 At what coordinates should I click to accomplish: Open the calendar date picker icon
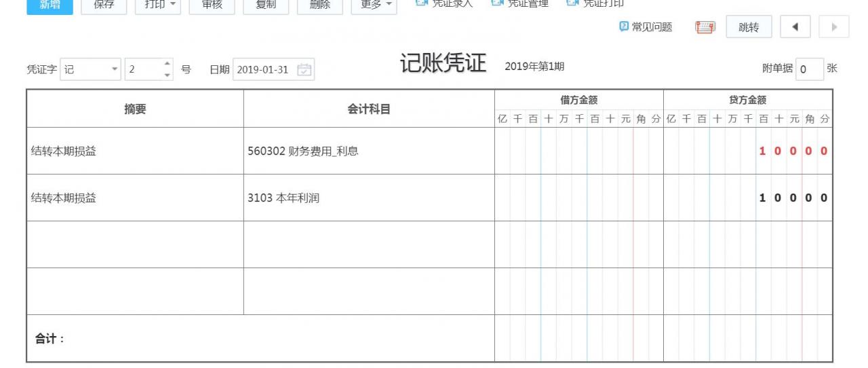304,69
